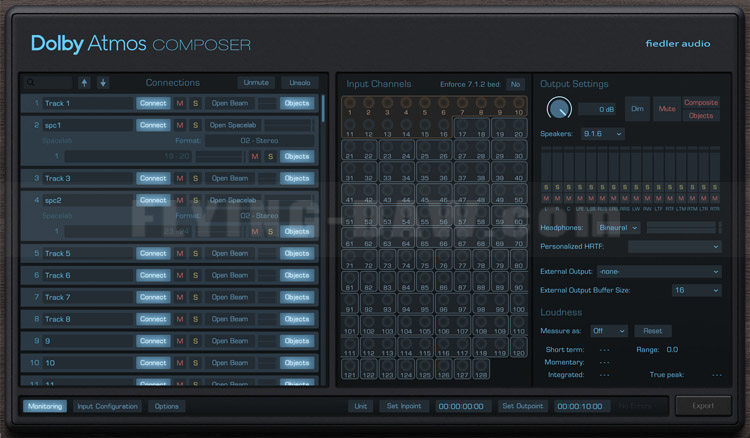This screenshot has height=438, width=750.
Task: Open the Personalized HRTF dropdown
Action: 674,247
